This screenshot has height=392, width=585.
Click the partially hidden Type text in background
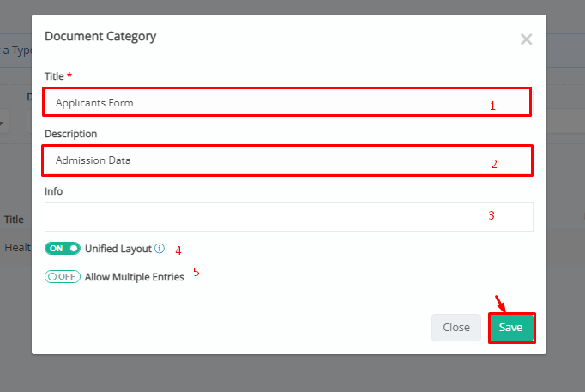[x=17, y=51]
